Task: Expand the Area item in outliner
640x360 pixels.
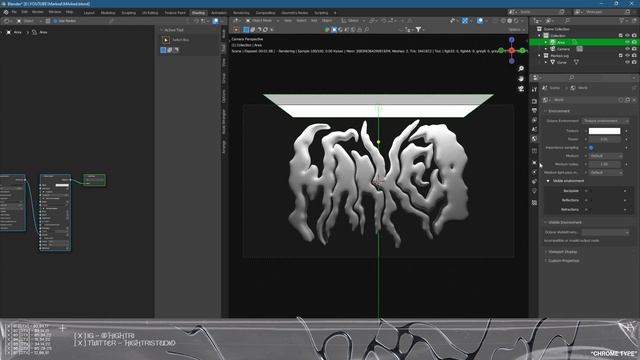Action: pyautogui.click(x=546, y=42)
